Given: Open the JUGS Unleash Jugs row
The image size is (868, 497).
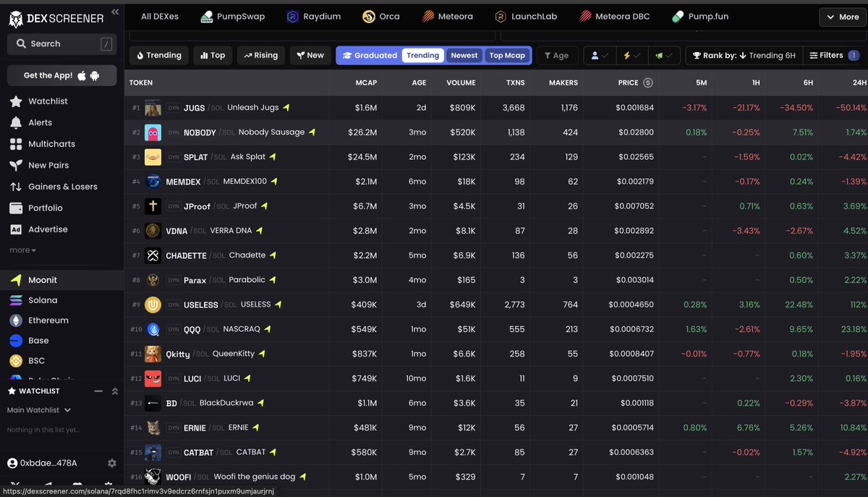Looking at the screenshot, I should coord(496,108).
